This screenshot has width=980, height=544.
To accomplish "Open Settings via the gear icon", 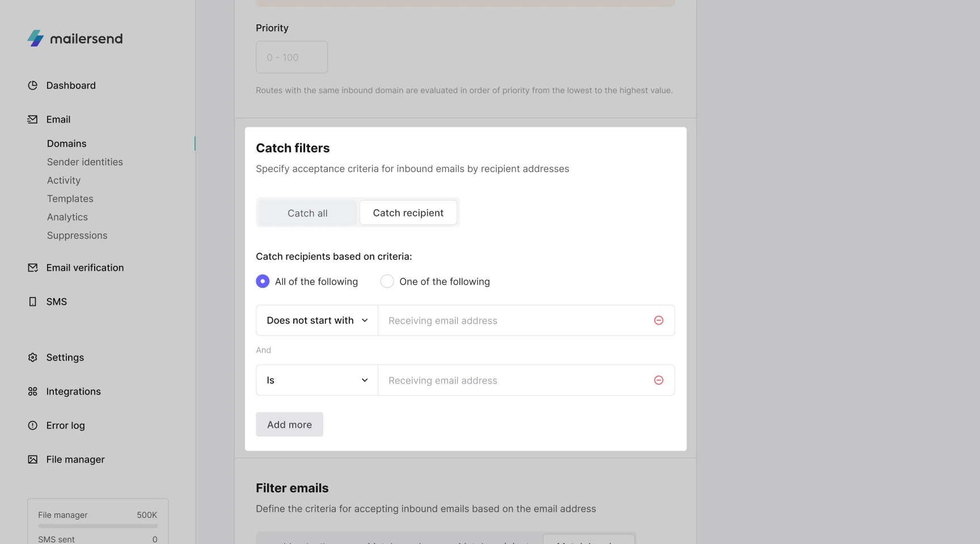I will click(33, 358).
